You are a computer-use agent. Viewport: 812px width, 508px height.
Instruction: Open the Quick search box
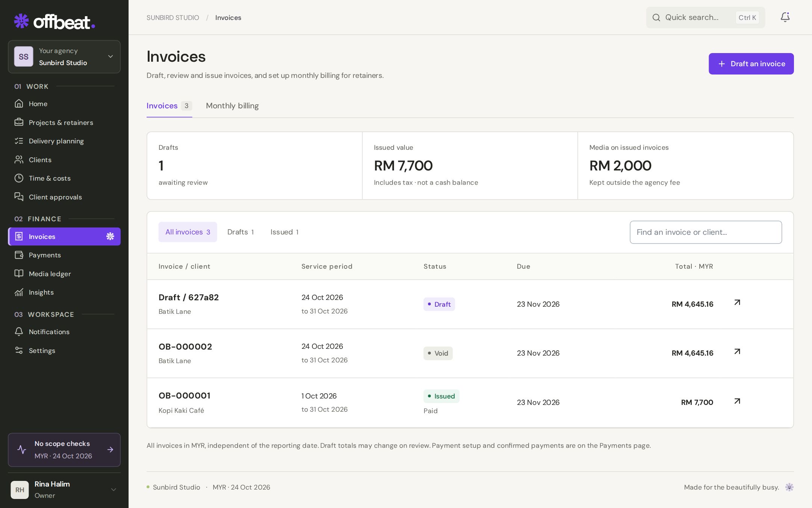[x=705, y=17]
